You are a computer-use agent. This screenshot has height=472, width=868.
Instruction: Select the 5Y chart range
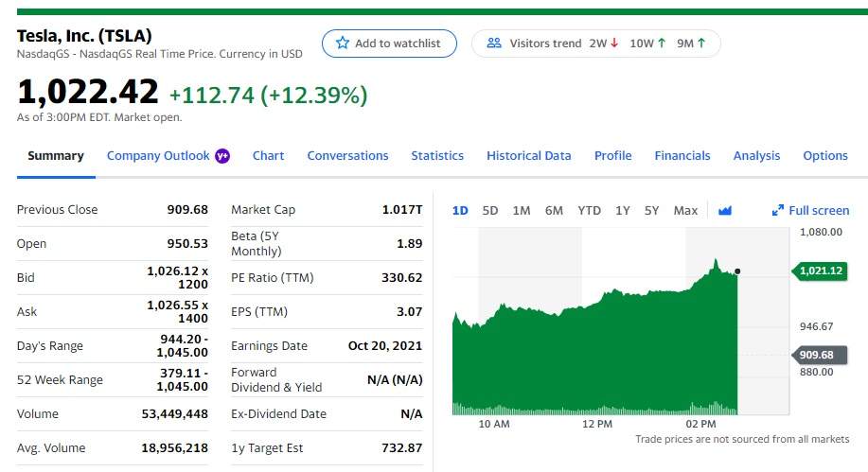(651, 210)
